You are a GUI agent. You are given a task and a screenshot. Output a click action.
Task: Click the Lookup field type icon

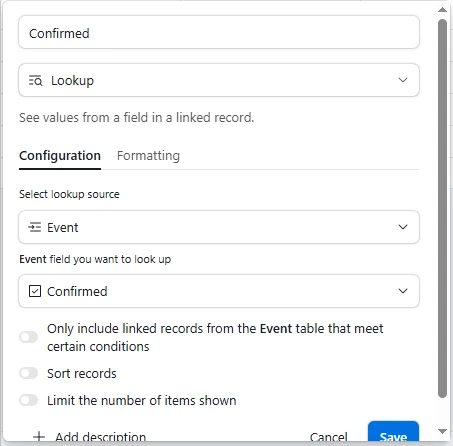tap(35, 81)
